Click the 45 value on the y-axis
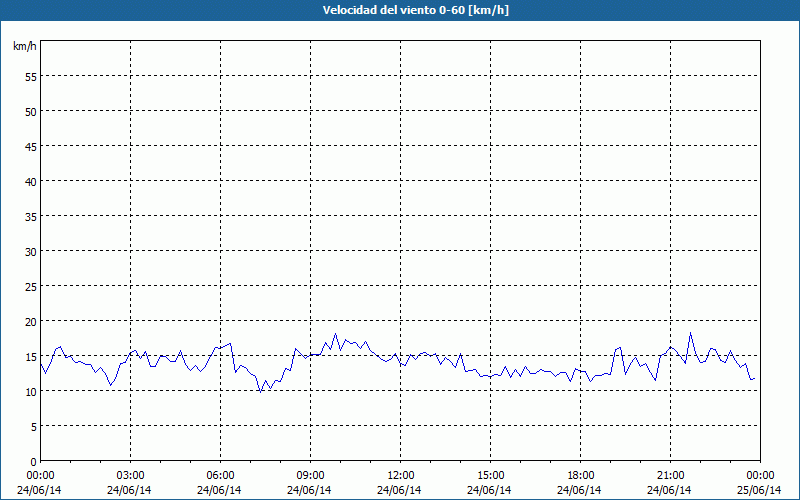 point(31,146)
